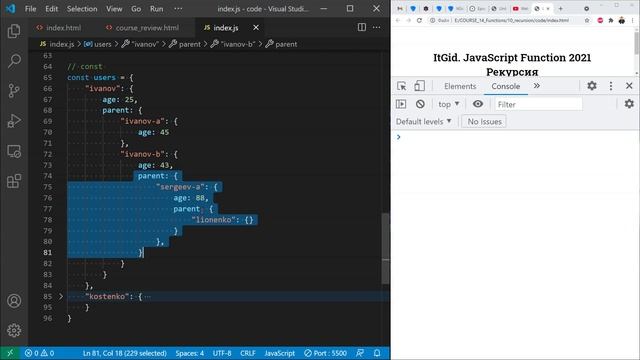
Task: Open the Explorer view in the activity bar
Action: click(x=14, y=31)
